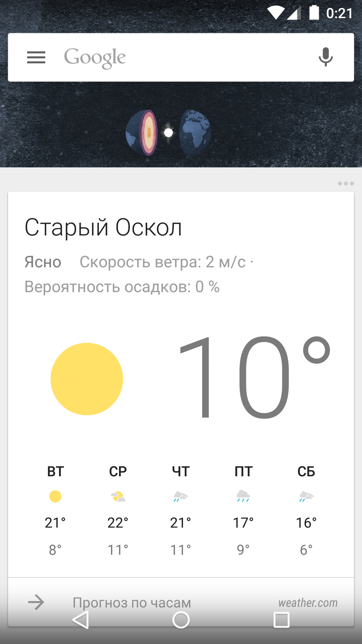This screenshot has width=362, height=644.
Task: Tap the Android back navigation button
Action: 81,620
